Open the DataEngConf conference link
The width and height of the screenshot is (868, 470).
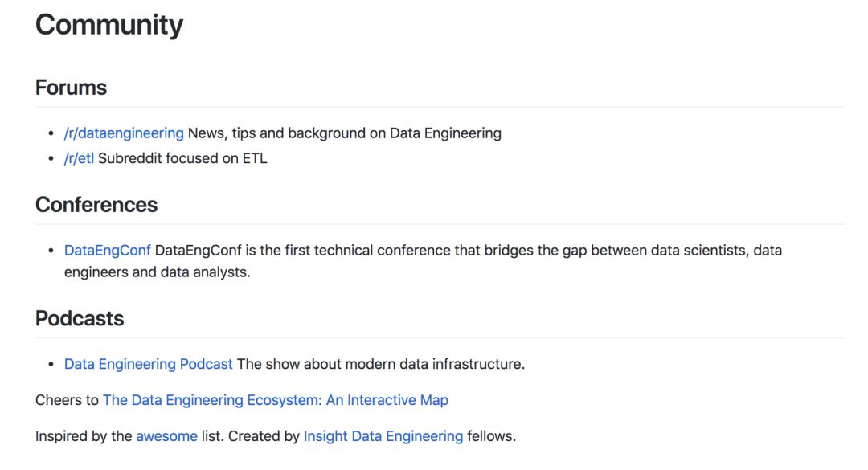tap(108, 250)
